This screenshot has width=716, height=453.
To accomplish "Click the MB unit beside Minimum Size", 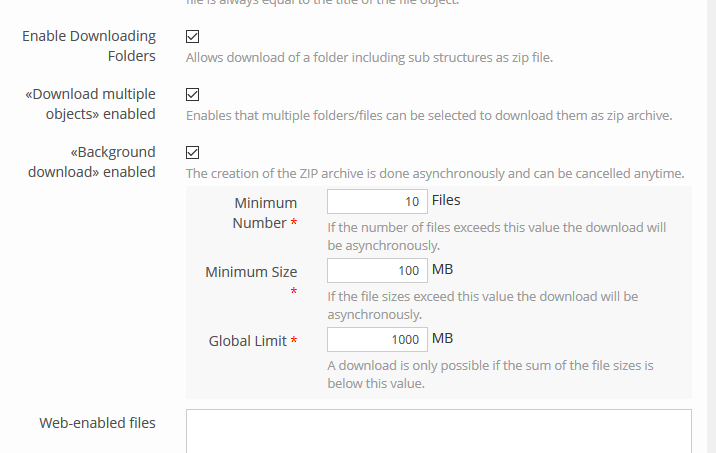I will pos(442,270).
